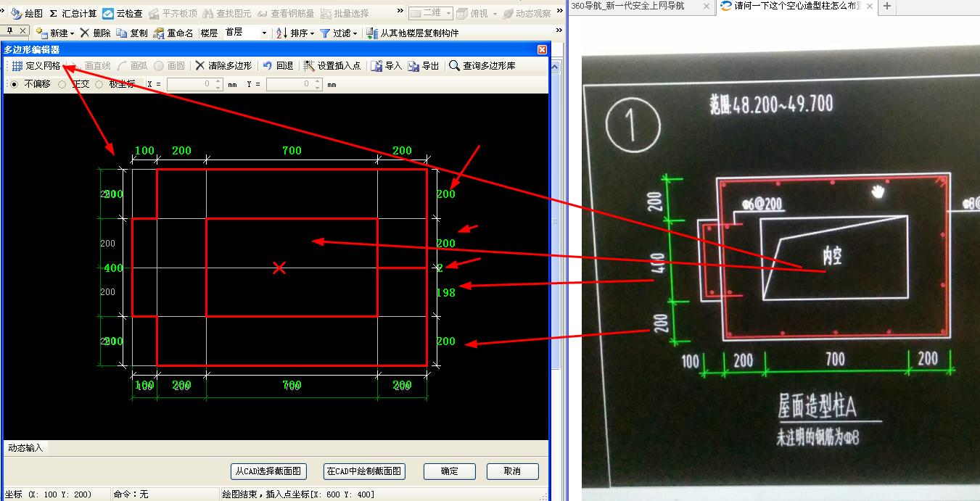
Task: Click 复制 copy icon in component toolbar
Action: [121, 33]
